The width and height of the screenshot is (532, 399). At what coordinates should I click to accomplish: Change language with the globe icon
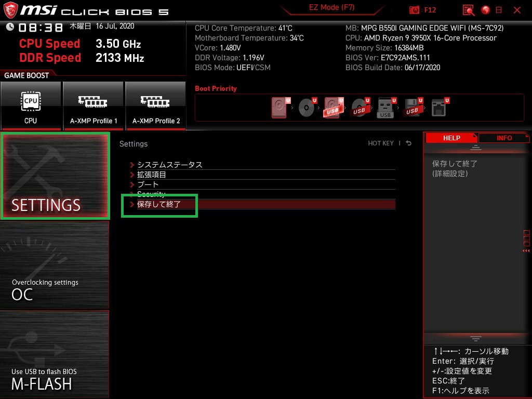click(x=486, y=10)
